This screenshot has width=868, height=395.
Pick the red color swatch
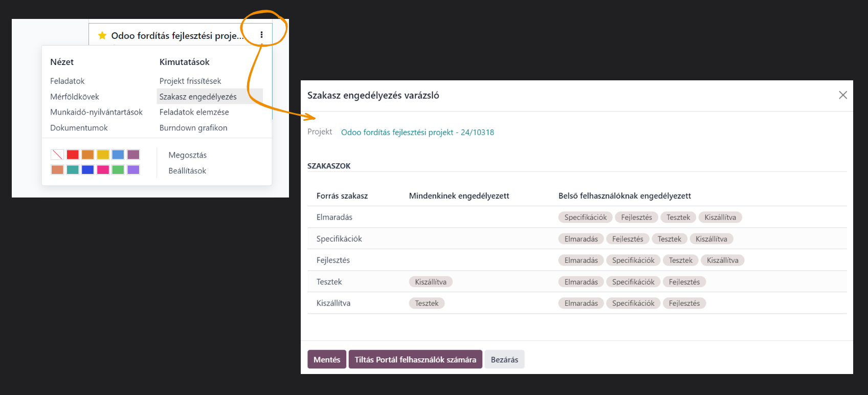73,155
